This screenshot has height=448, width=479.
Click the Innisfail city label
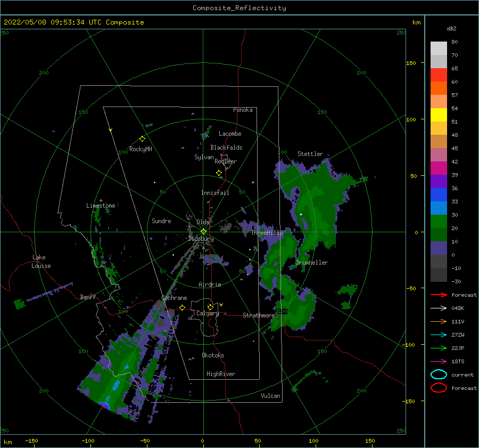point(215,193)
